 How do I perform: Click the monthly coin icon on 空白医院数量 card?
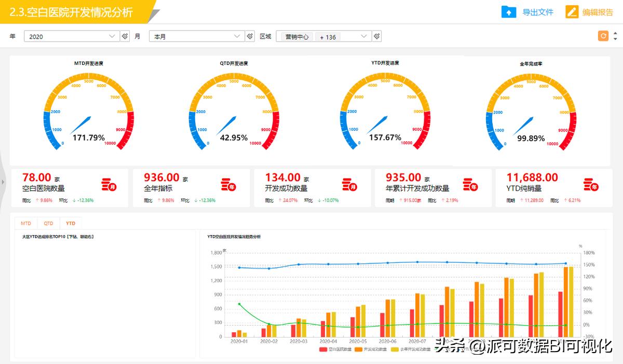109,184
